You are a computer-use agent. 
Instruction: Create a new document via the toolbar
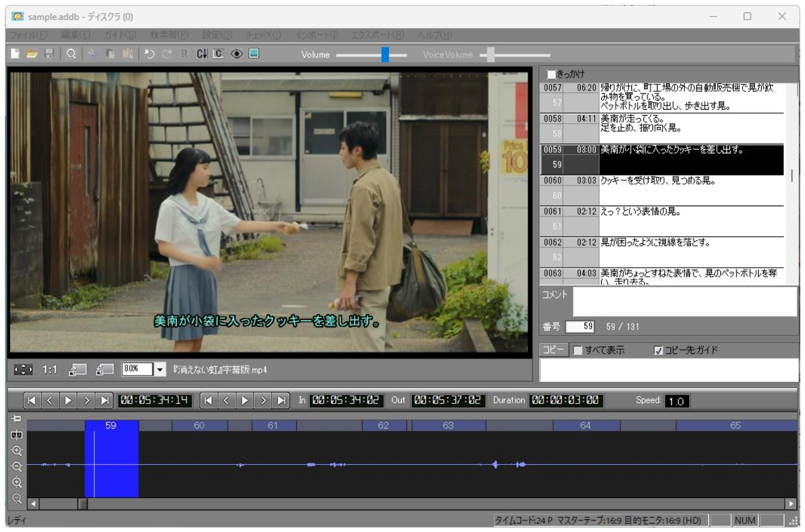[x=15, y=54]
